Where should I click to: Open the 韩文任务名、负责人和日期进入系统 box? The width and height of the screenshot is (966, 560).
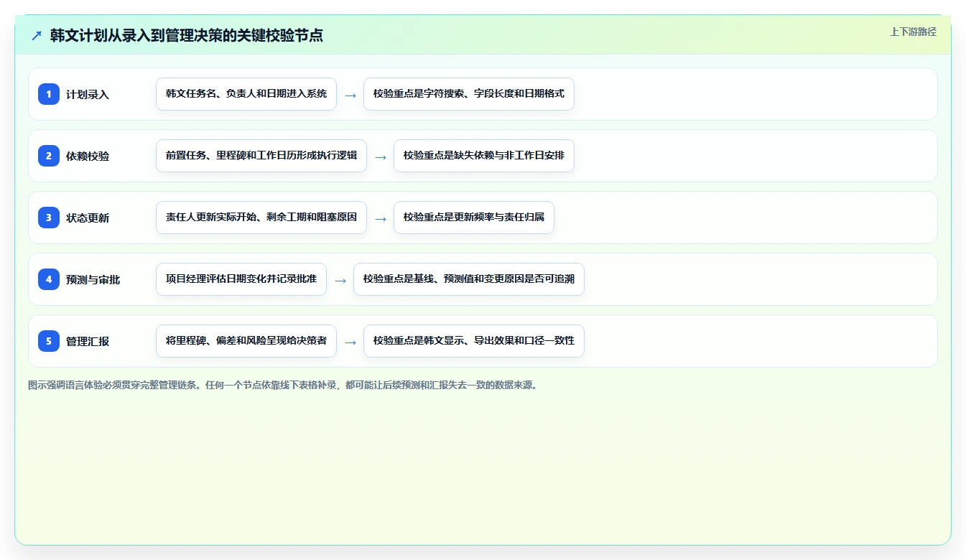pyautogui.click(x=246, y=94)
